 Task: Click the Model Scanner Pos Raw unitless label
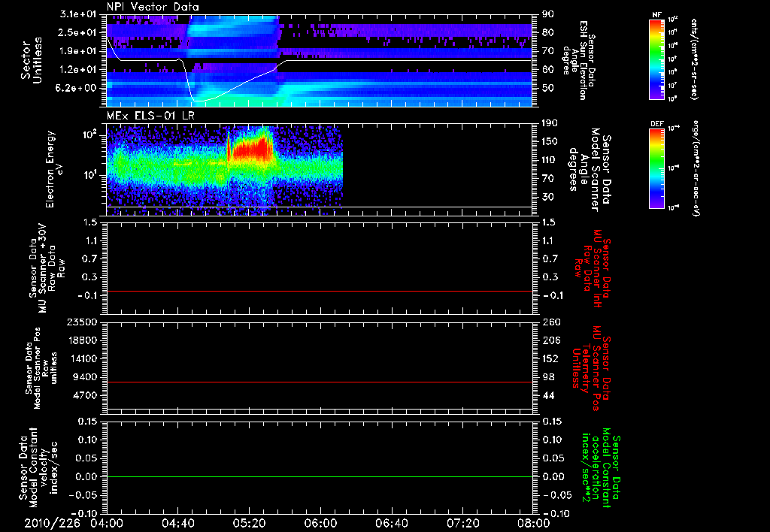tap(41, 368)
